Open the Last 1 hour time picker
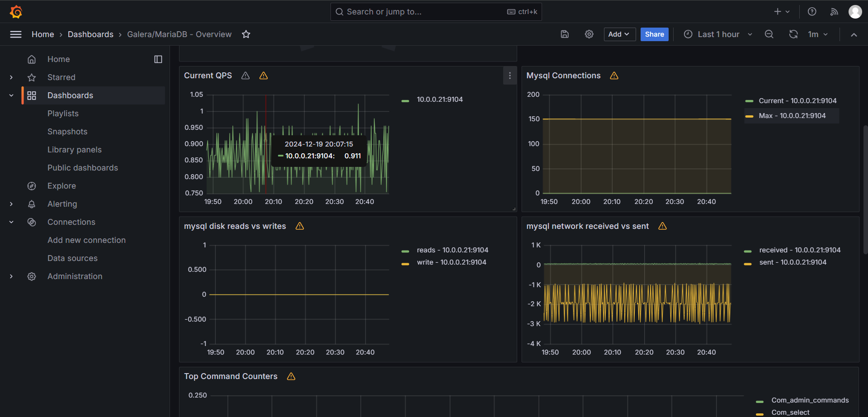This screenshot has width=868, height=417. tap(717, 34)
